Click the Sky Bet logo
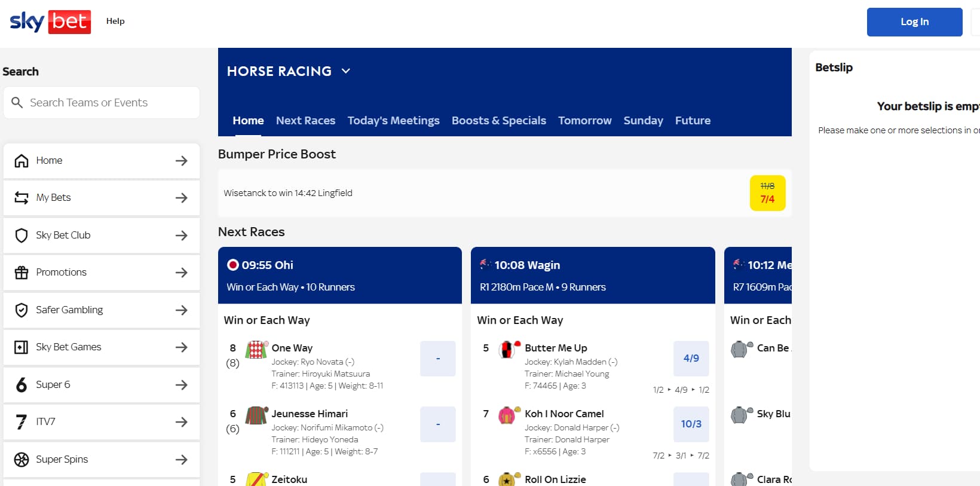 (50, 21)
